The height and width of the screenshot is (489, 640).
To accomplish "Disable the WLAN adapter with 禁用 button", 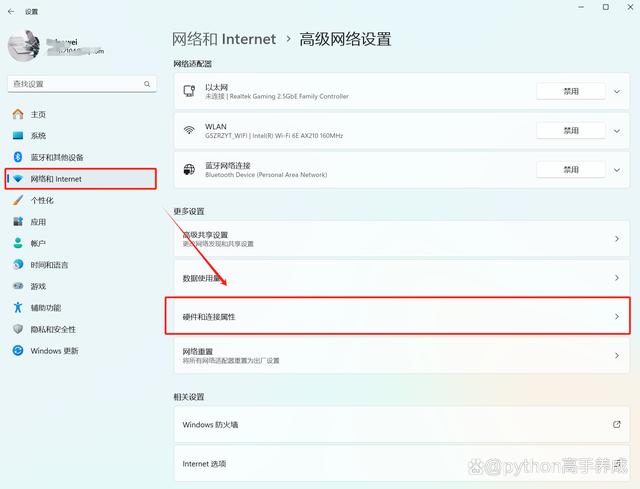I will [571, 131].
